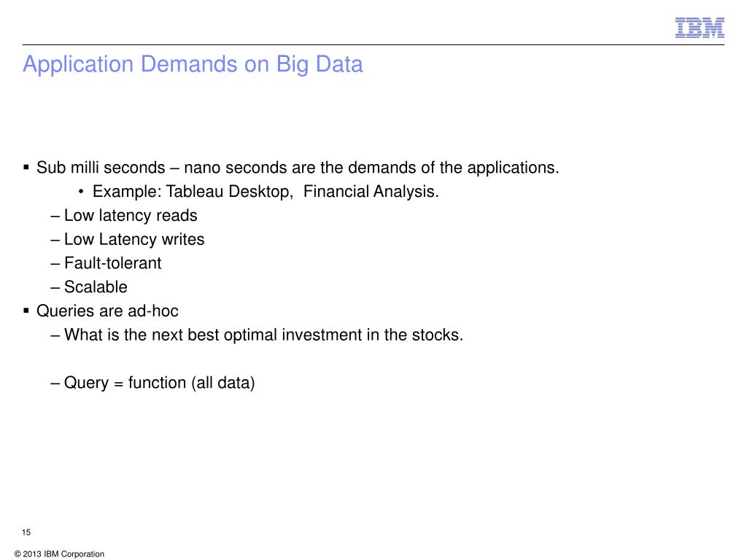Click the IBM logo
Image resolution: width=747 pixels, height=560 pixels.
(700, 28)
